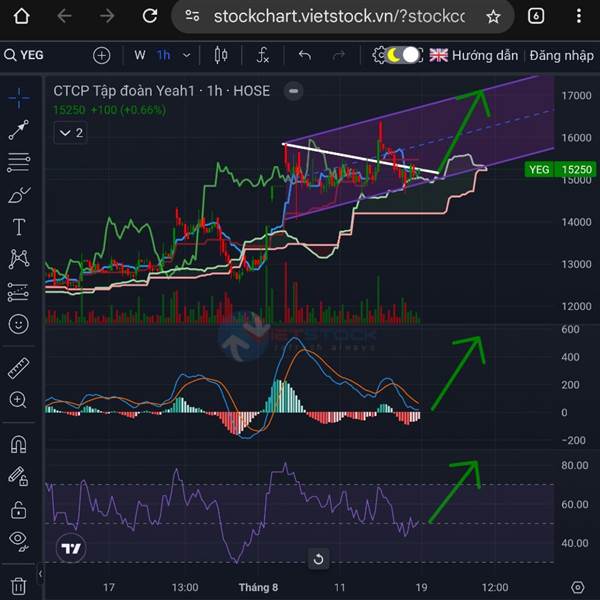Screen dimensions: 600x600
Task: Select the brush drawing tool
Action: [19, 195]
